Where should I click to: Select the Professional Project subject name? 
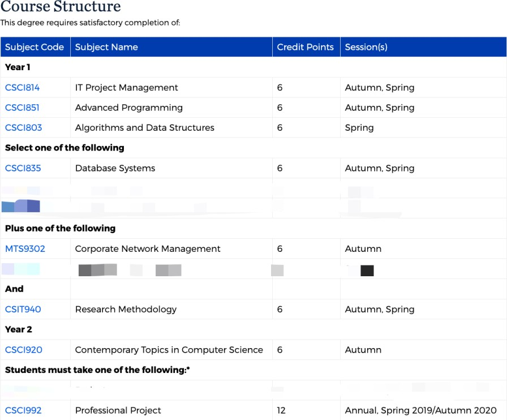(x=118, y=410)
